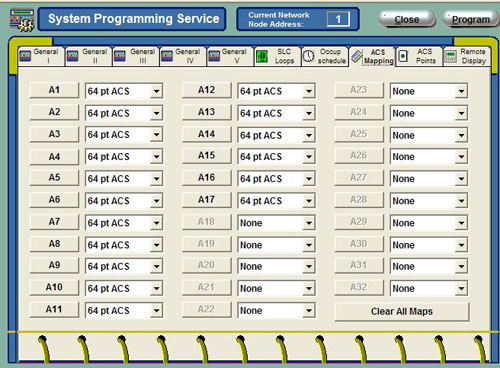Open the A23 mapping dropdown arrow
This screenshot has height=368, width=500.
(x=461, y=91)
